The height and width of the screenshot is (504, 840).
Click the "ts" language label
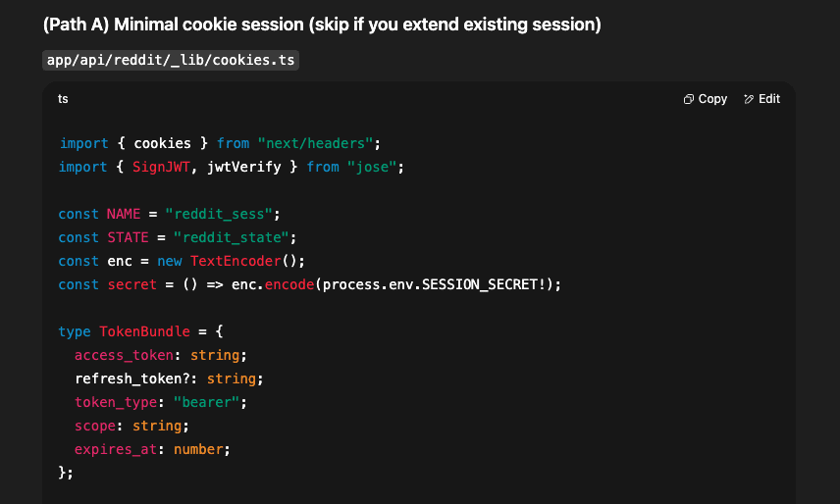click(x=63, y=99)
